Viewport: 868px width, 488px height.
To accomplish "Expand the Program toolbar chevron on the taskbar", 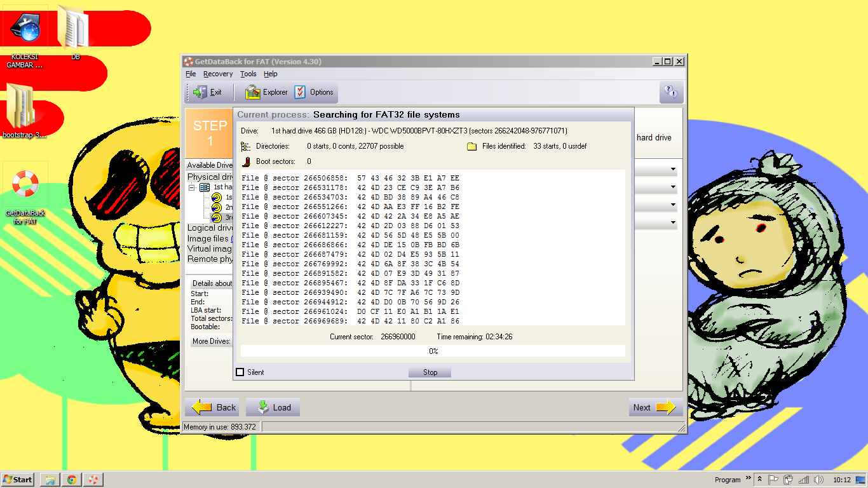I will click(x=748, y=478).
